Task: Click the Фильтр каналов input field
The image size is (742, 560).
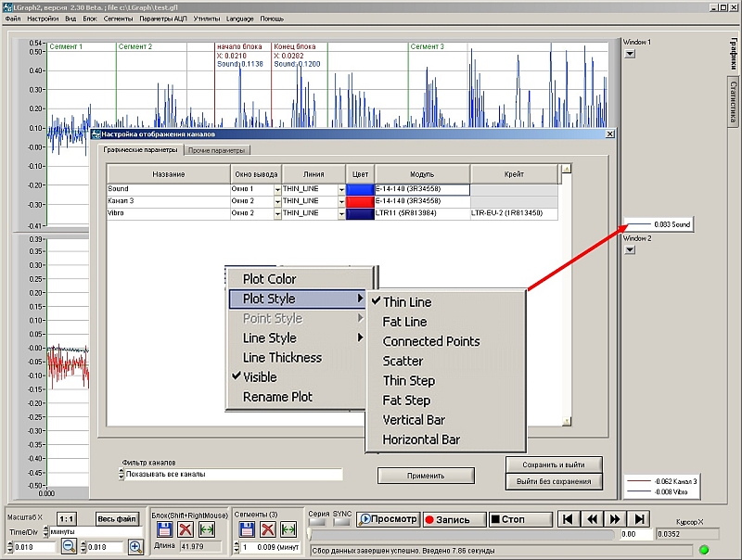Action: click(x=232, y=474)
